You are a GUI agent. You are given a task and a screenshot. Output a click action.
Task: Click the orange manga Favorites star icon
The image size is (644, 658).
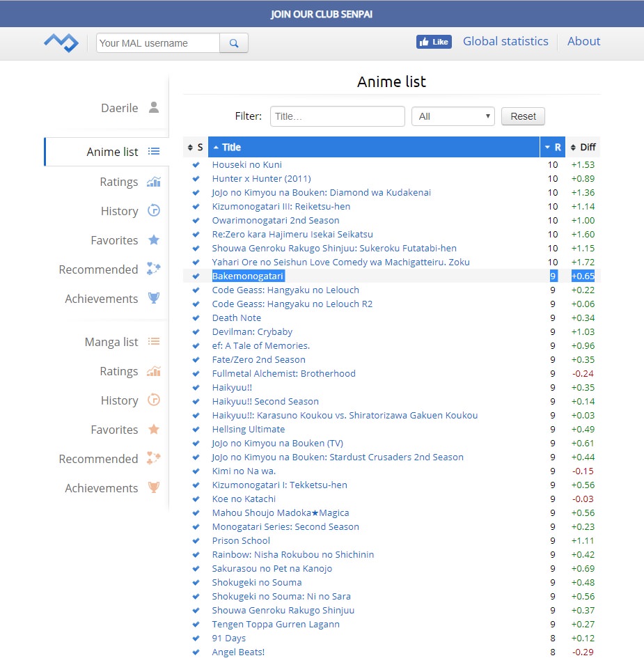coord(154,430)
